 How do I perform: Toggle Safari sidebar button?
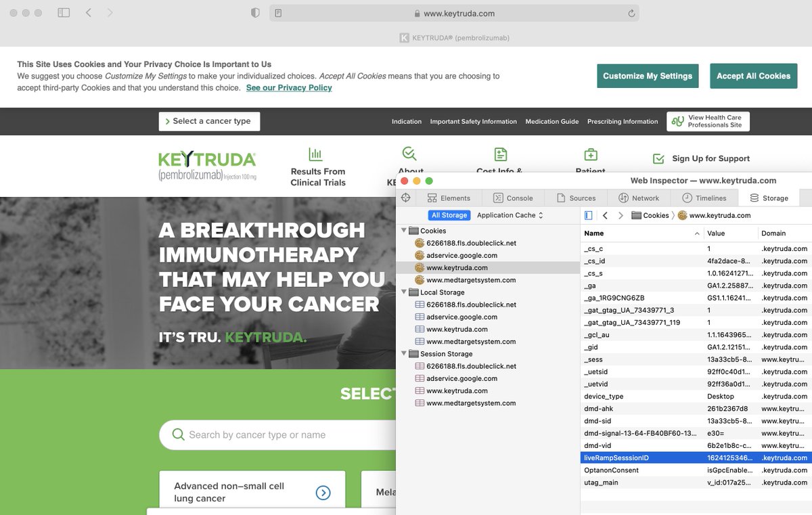pyautogui.click(x=64, y=13)
